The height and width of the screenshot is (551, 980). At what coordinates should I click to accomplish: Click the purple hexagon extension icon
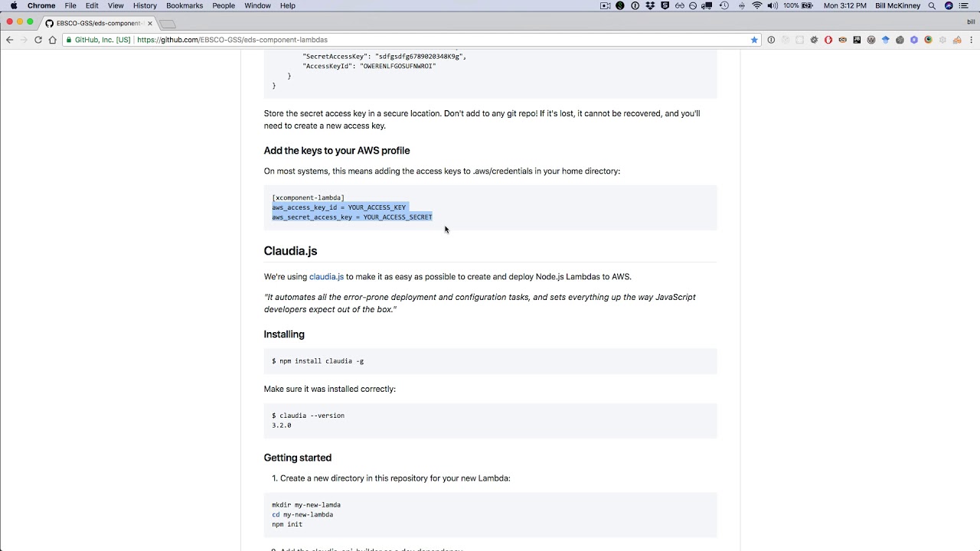point(914,40)
